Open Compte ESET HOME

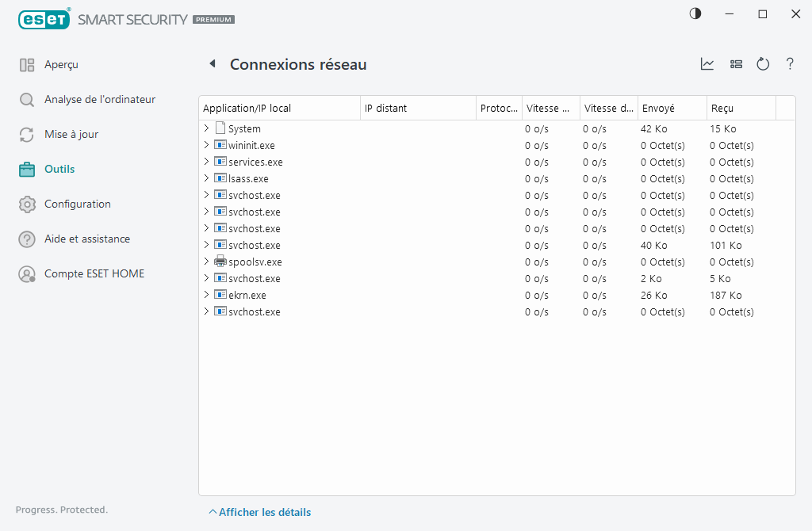click(94, 274)
